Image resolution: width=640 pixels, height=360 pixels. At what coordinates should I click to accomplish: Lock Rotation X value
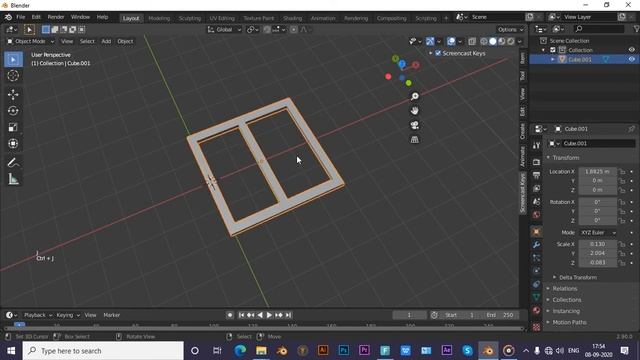pos(622,202)
